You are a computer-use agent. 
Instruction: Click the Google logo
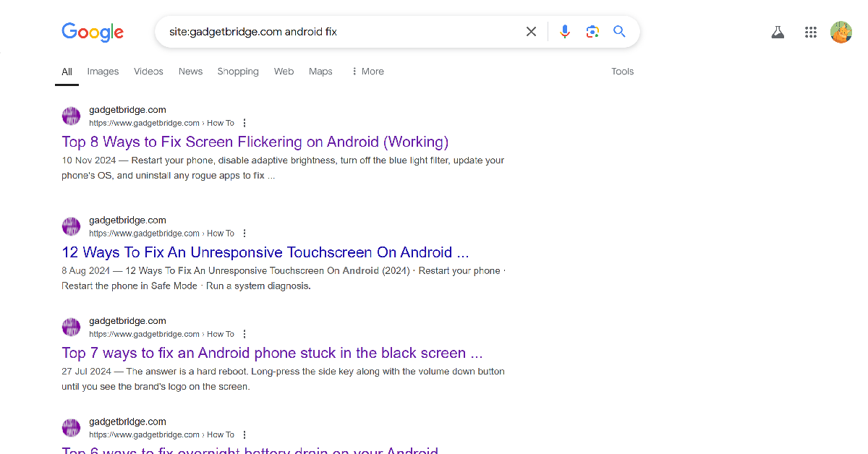93,32
